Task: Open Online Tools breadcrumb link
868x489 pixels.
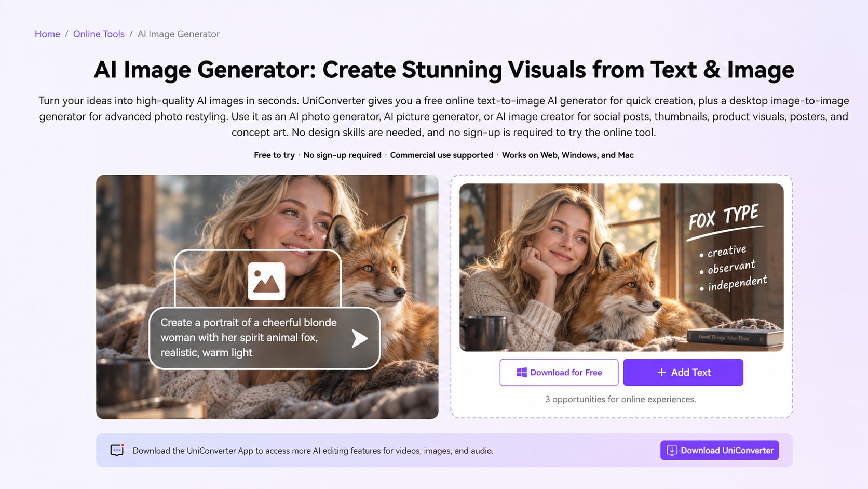Action: tap(99, 34)
